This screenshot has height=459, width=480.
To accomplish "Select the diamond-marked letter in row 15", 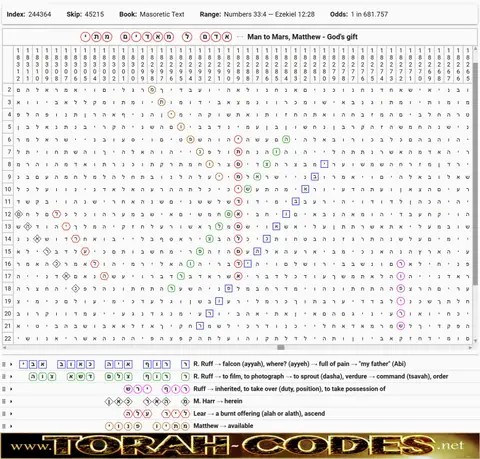I will point(47,251).
